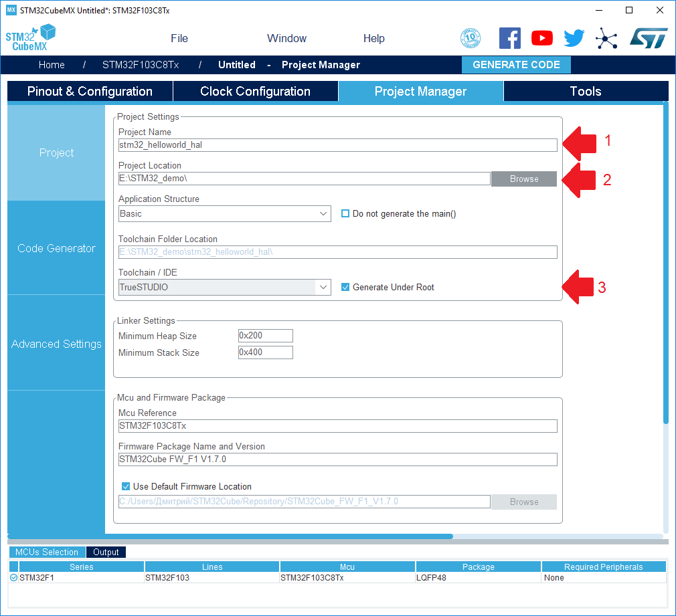Switch to the Tools tab
The width and height of the screenshot is (676, 616).
click(x=586, y=91)
